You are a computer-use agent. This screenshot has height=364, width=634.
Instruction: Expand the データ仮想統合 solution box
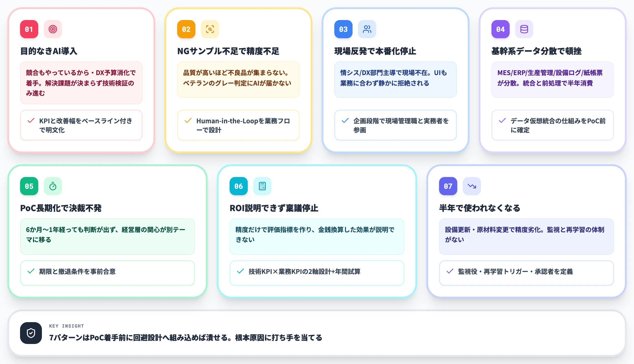(x=552, y=125)
